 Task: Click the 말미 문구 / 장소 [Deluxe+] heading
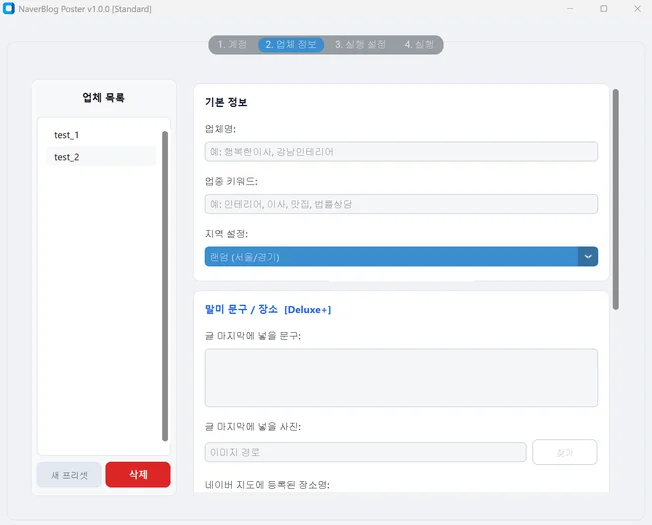pyautogui.click(x=268, y=309)
